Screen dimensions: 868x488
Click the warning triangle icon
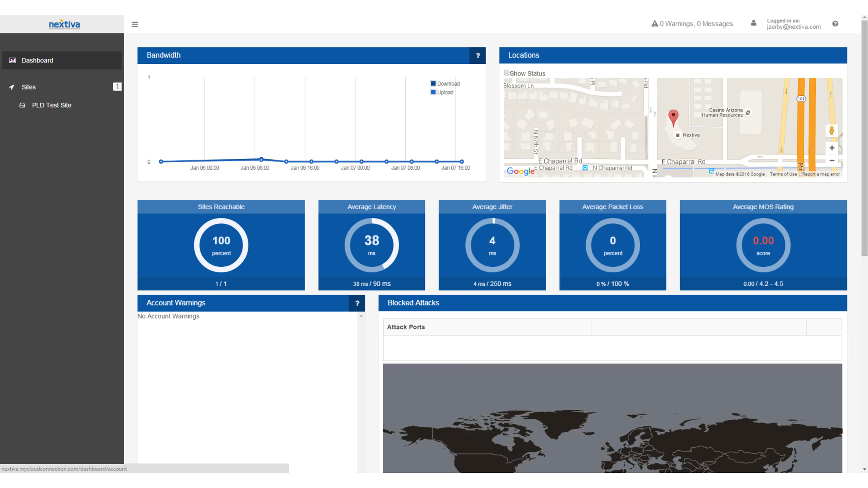(654, 23)
